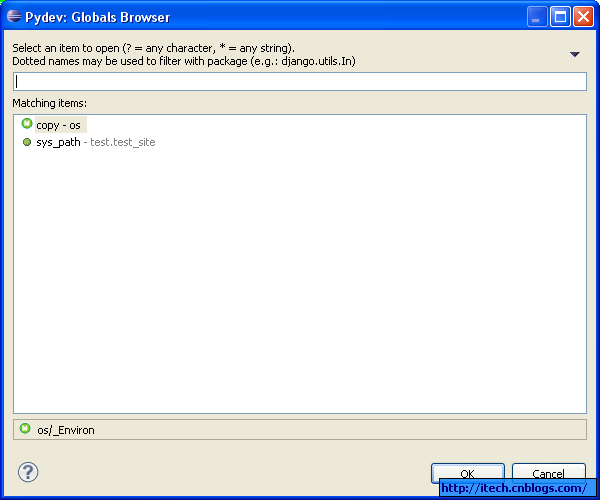Viewport: 600px width, 500px height.
Task: Click the icon beside os/_Environ
Action: (x=25, y=428)
